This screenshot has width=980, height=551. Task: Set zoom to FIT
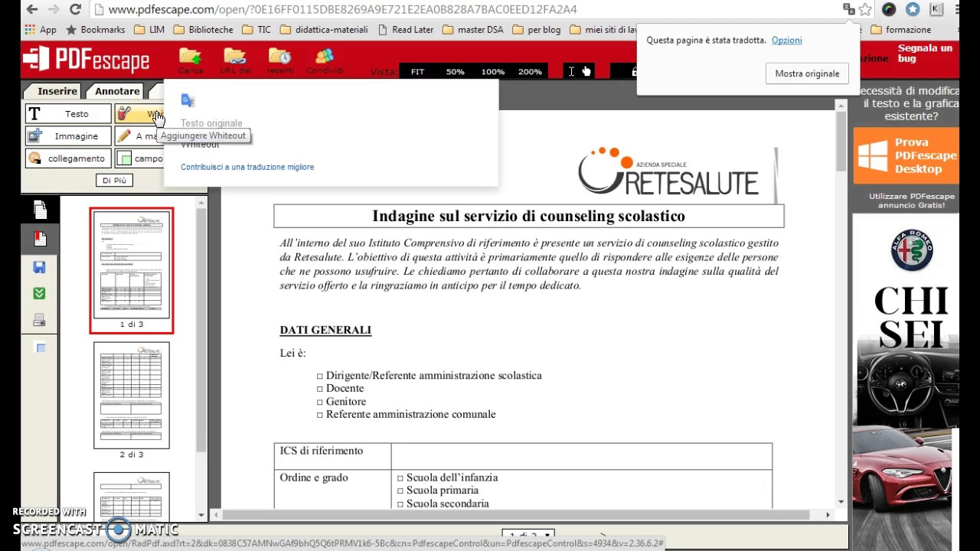click(x=417, y=71)
